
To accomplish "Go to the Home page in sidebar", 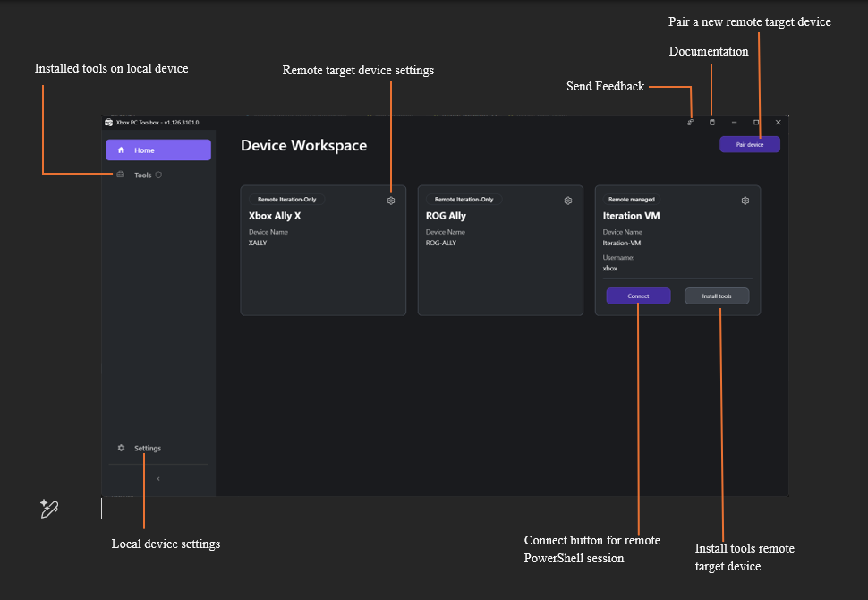I will tap(158, 150).
